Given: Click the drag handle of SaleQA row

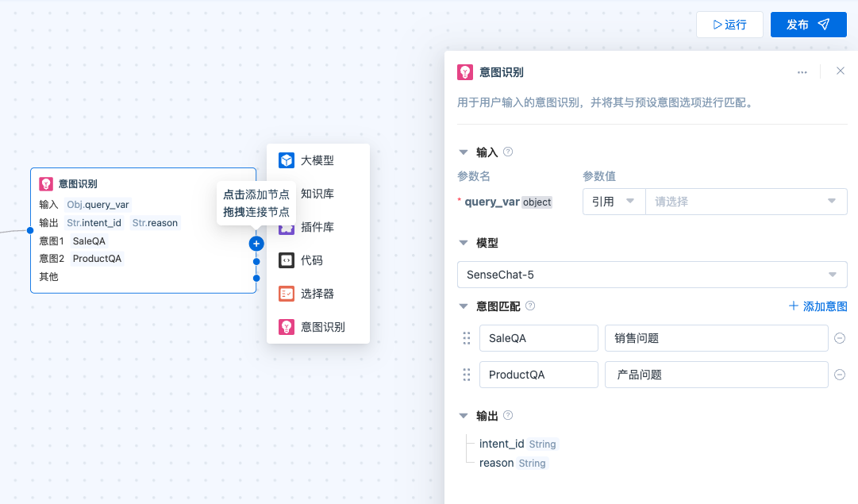Looking at the screenshot, I should 467,338.
